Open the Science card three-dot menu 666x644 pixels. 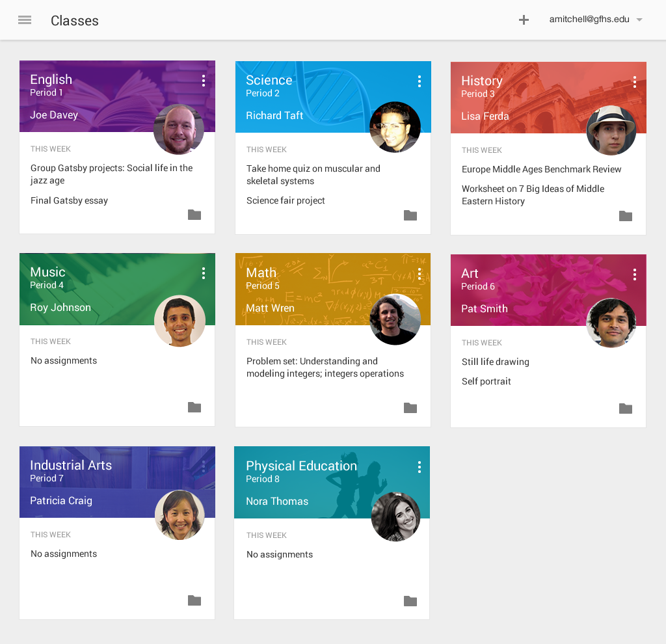pos(420,81)
